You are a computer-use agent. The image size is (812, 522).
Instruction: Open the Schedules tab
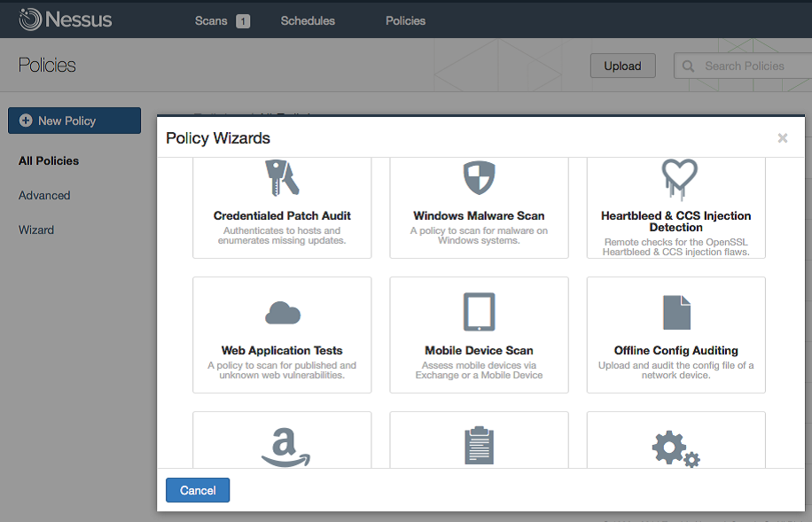tap(308, 20)
